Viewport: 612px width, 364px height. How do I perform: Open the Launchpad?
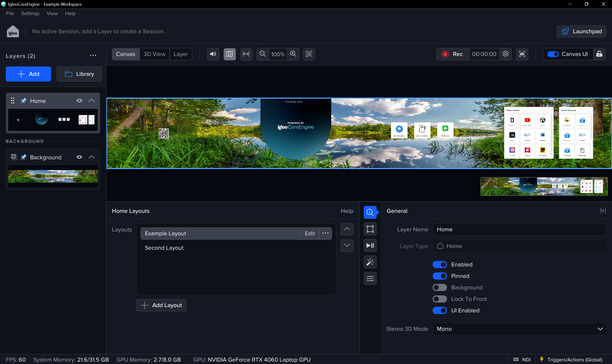pyautogui.click(x=581, y=31)
